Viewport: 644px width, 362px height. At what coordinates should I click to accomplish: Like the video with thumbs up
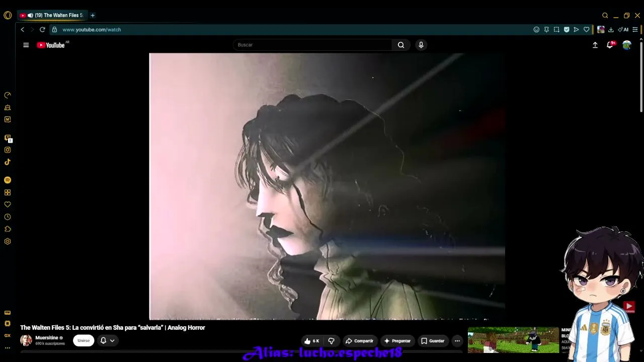311,341
